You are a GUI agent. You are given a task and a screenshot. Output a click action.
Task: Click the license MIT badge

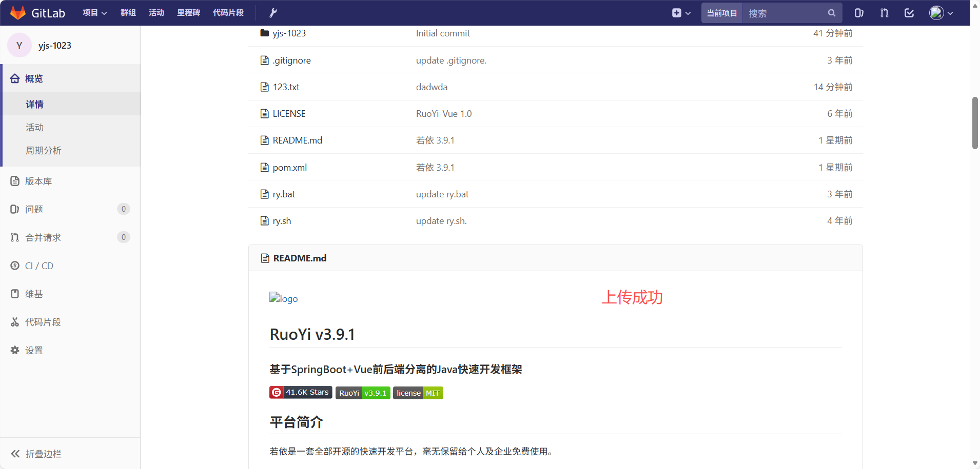coord(418,393)
